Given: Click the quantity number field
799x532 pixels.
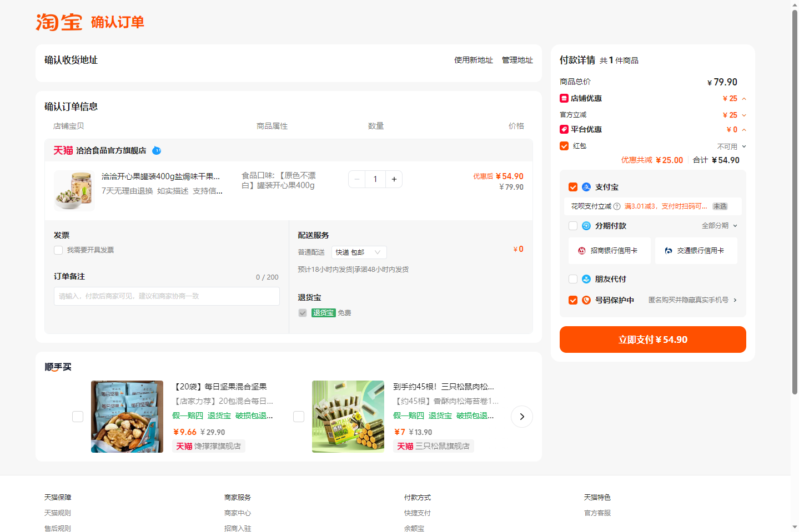Looking at the screenshot, I should (375, 179).
